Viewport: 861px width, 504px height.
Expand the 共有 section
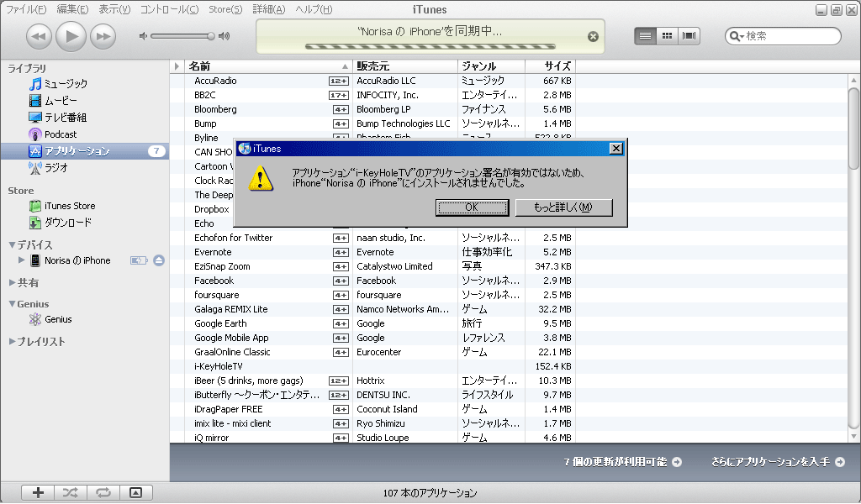[12, 282]
